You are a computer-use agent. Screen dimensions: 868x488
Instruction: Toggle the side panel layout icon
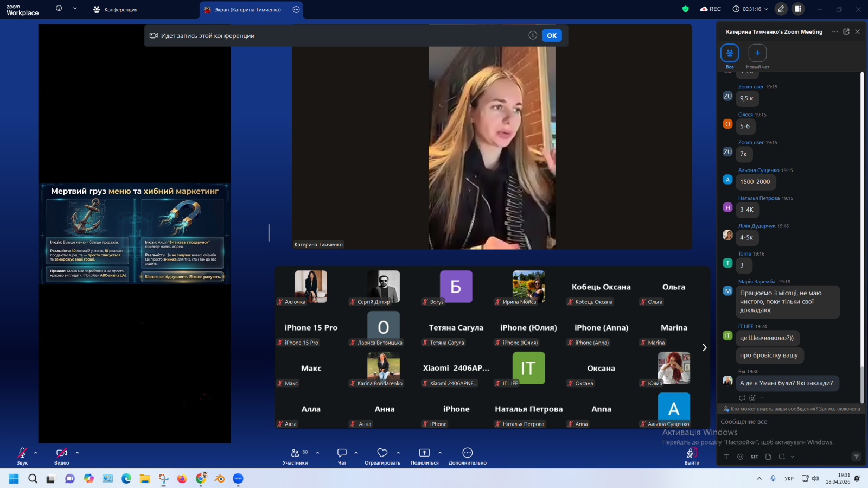pos(797,9)
